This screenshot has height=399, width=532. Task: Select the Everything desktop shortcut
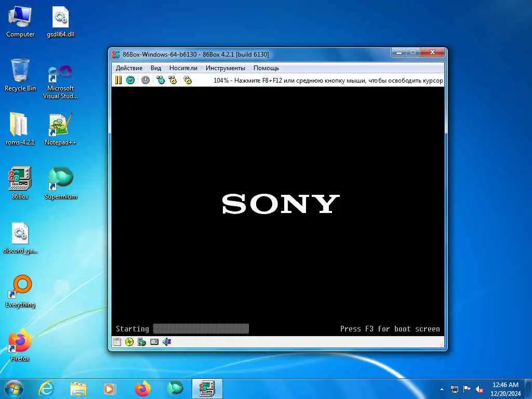[x=20, y=291]
